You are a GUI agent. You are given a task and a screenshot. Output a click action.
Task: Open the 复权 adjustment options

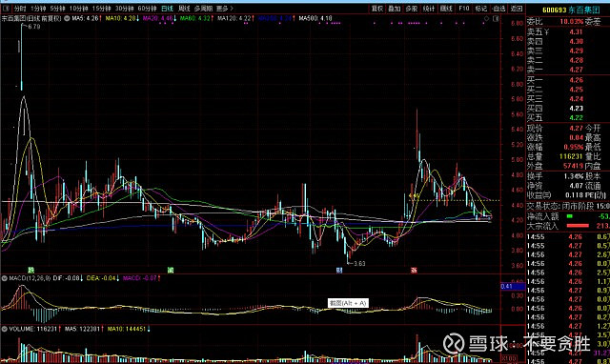pyautogui.click(x=377, y=9)
